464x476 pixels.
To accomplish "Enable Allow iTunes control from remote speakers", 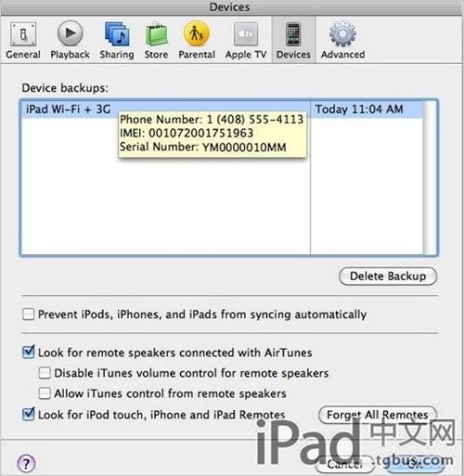I will 45,393.
